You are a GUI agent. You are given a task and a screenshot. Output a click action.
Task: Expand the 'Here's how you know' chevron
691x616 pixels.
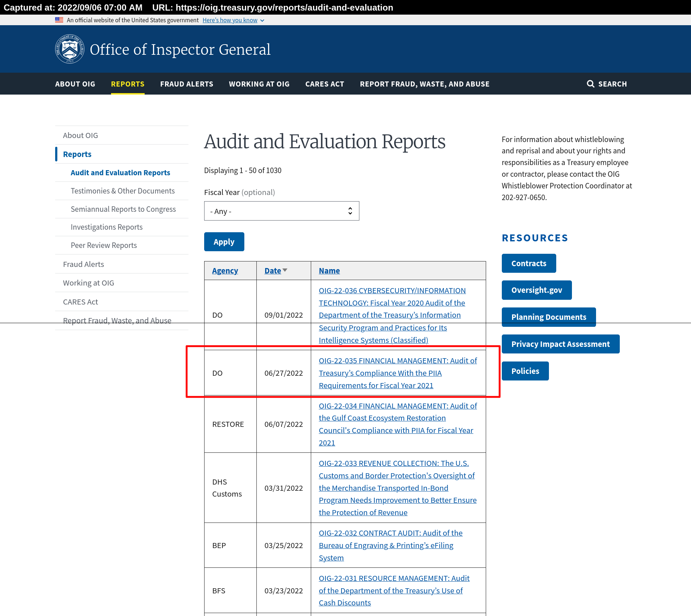tap(262, 20)
